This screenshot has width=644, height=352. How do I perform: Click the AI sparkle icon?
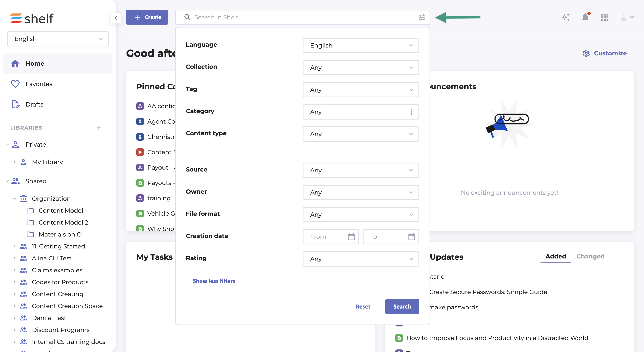[565, 17]
